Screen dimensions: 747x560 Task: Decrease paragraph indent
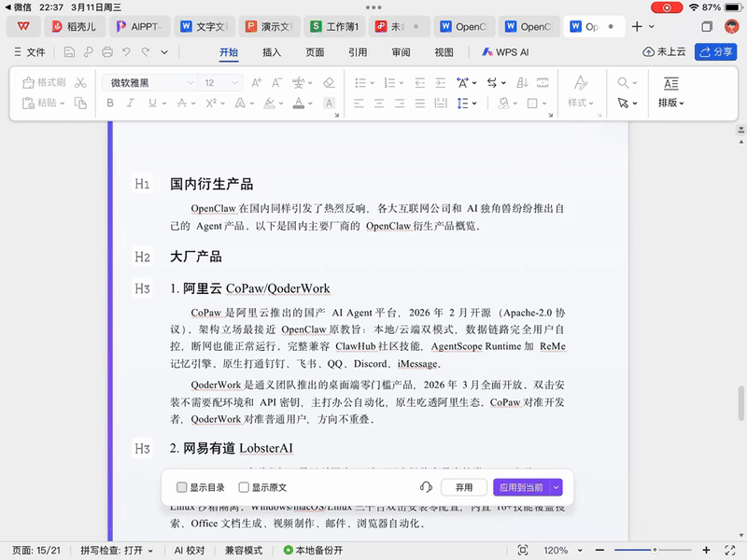419,83
